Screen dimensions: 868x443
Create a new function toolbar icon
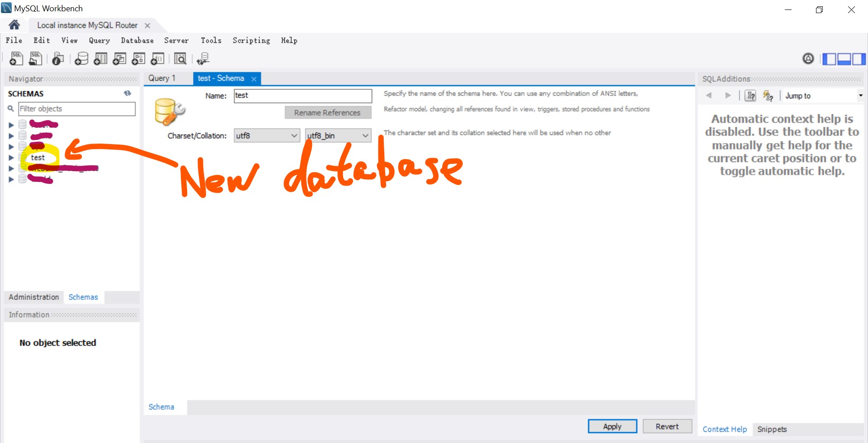click(x=157, y=59)
